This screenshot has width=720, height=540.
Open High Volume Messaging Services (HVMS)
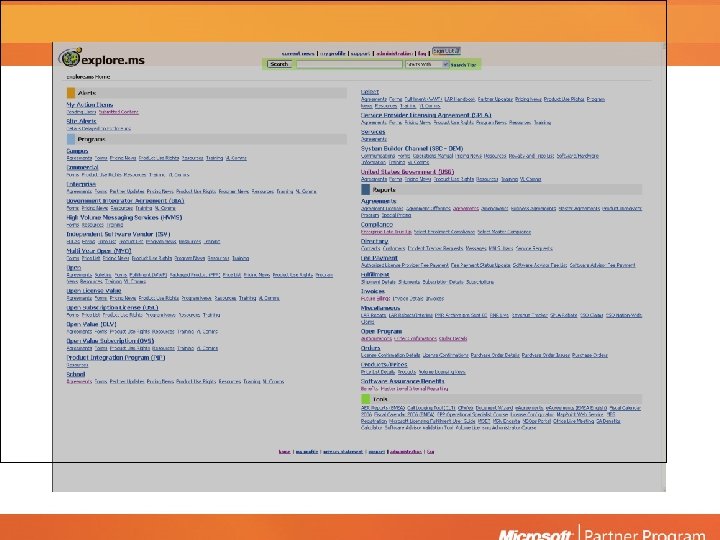pyautogui.click(x=124, y=217)
